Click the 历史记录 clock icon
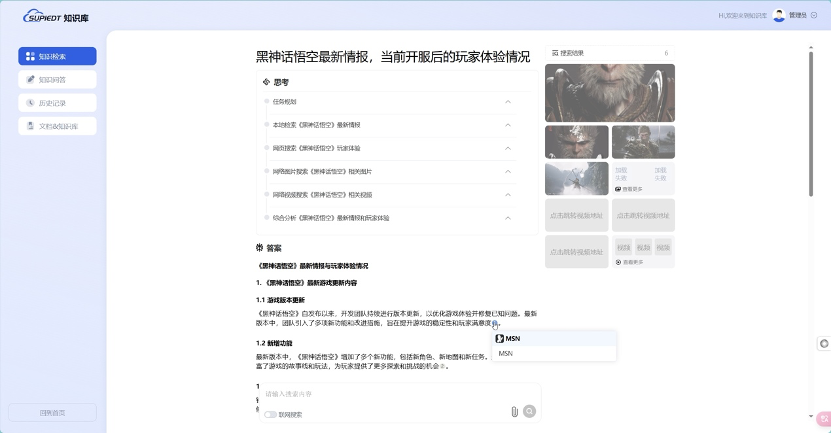 coord(30,103)
